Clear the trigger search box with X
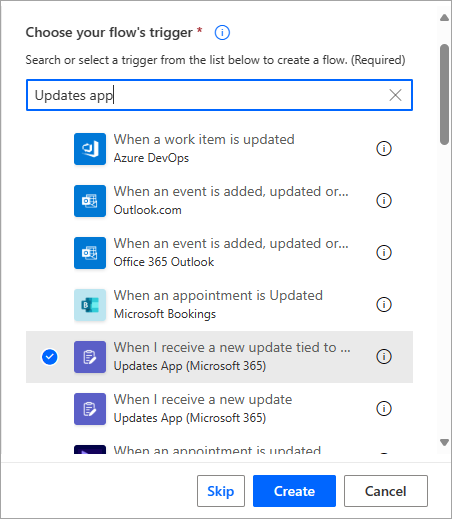This screenshot has width=452, height=519. 395,95
